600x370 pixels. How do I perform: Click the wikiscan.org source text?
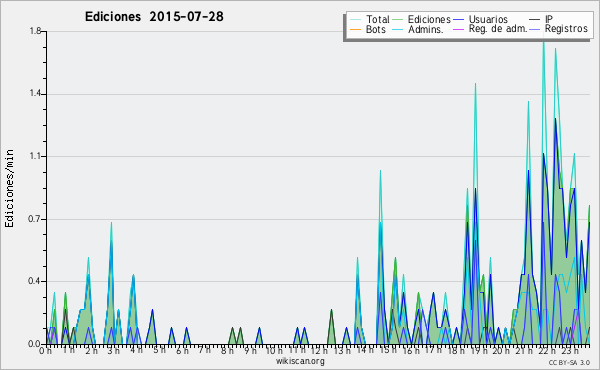(300, 361)
